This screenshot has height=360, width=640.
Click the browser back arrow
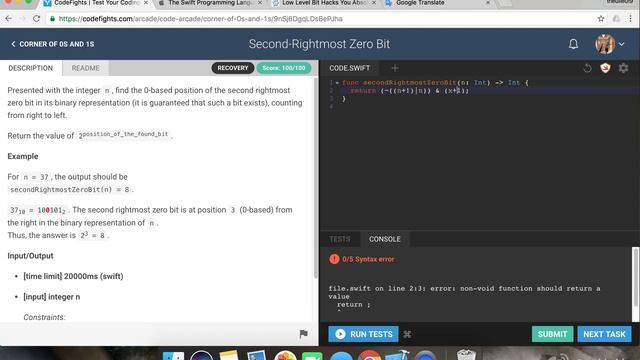pyautogui.click(x=9, y=19)
